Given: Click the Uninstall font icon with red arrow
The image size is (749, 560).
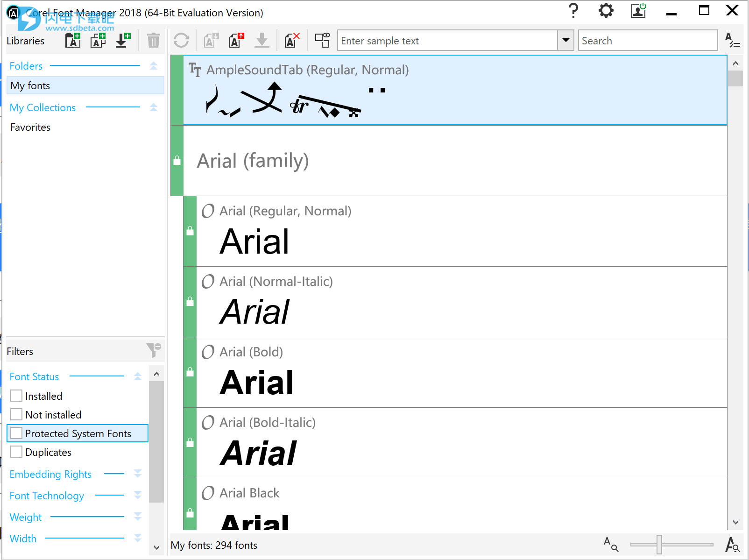Looking at the screenshot, I should 237,41.
